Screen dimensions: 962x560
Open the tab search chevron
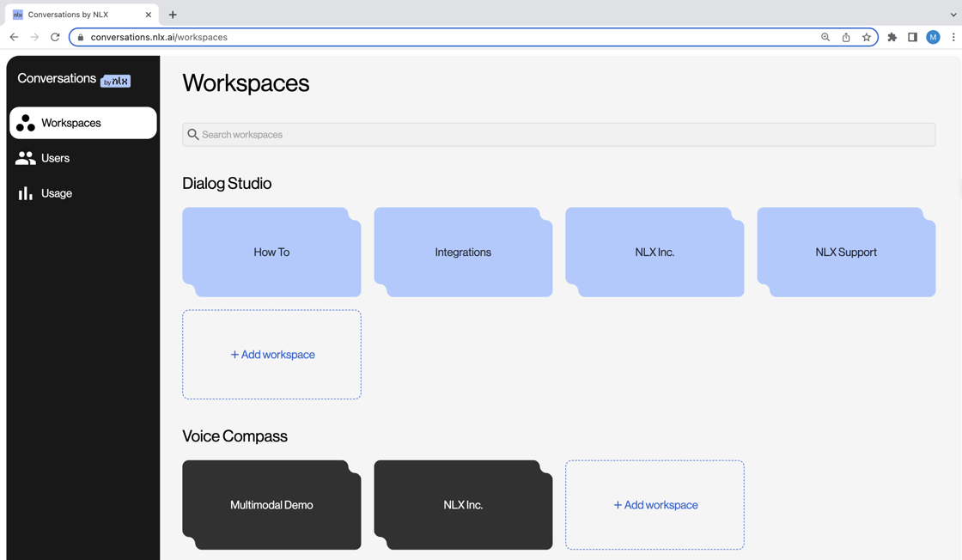pos(953,14)
